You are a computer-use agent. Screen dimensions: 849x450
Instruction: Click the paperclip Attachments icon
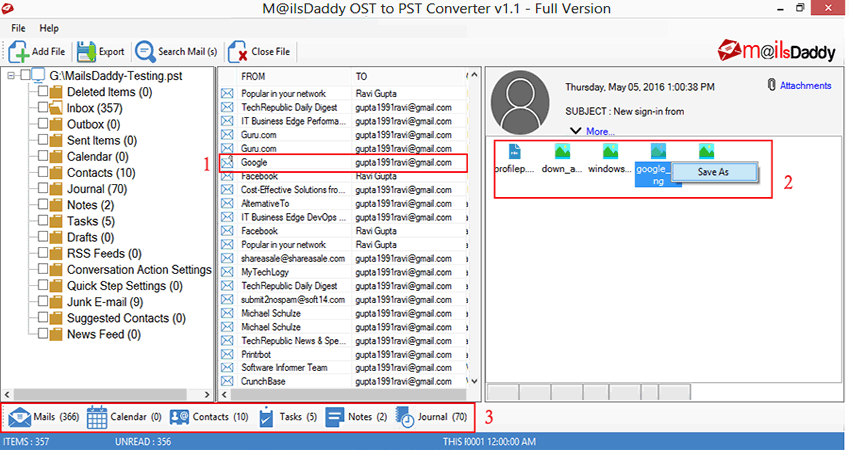(x=772, y=85)
